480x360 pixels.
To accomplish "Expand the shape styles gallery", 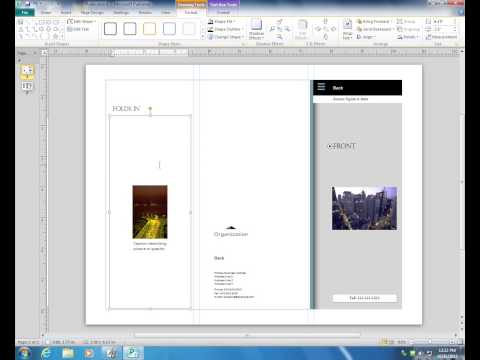I will [x=202, y=37].
